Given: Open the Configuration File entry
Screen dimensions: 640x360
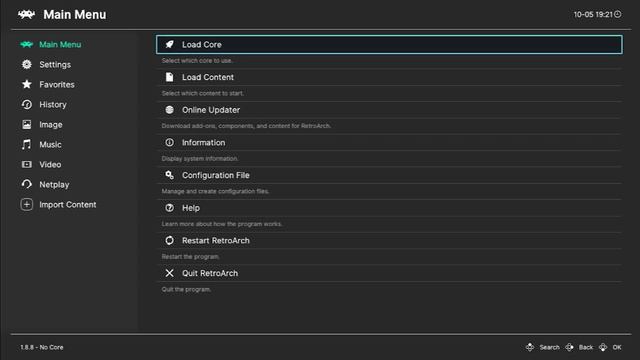Looking at the screenshot, I should 389,175.
